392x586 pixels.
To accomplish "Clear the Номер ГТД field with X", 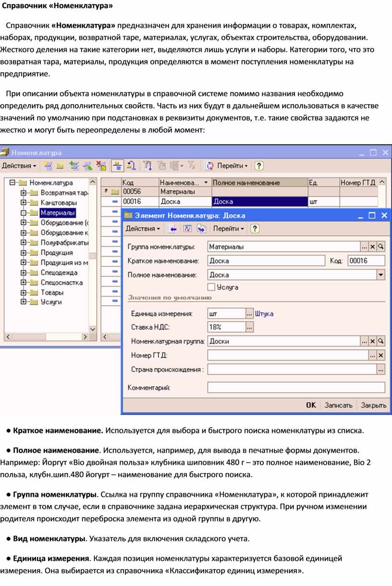I will click(x=380, y=356).
